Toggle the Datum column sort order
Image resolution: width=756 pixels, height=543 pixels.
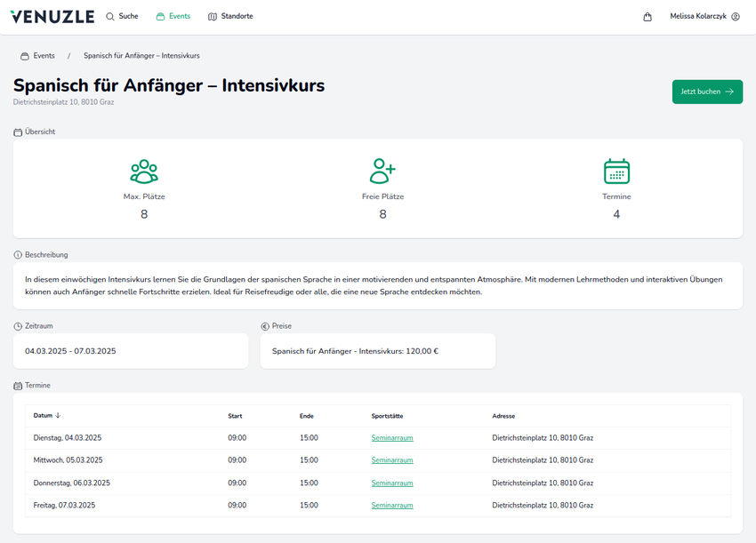[46, 415]
